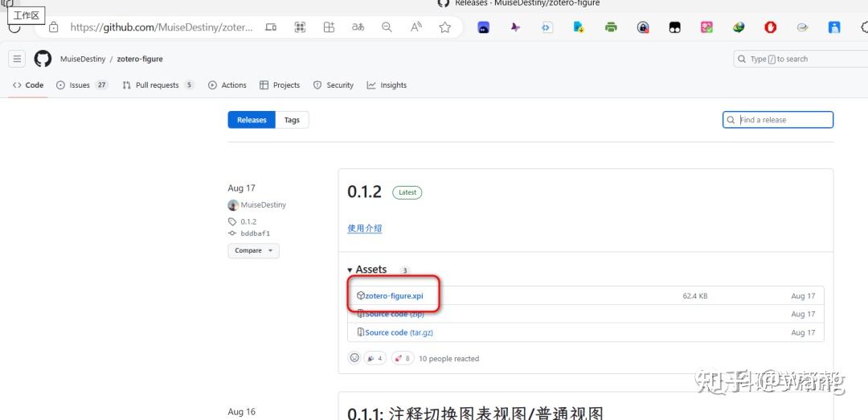Click the black two-eyed extension icon

tap(675, 27)
